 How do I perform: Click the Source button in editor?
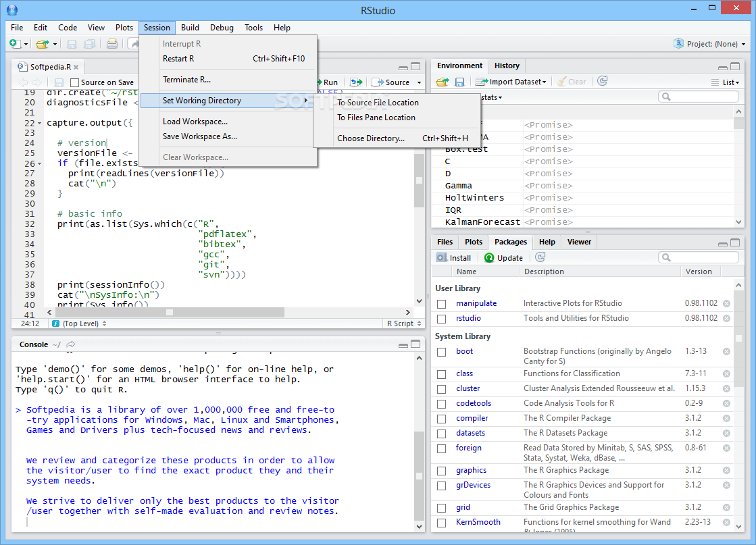click(x=391, y=82)
